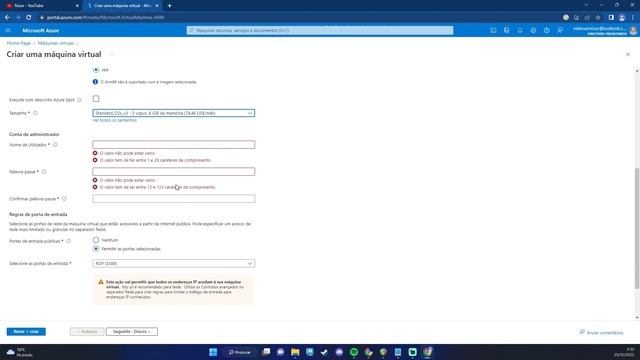Focus the Azure resource search box
Screen dimensions: 640x360
pos(320,31)
